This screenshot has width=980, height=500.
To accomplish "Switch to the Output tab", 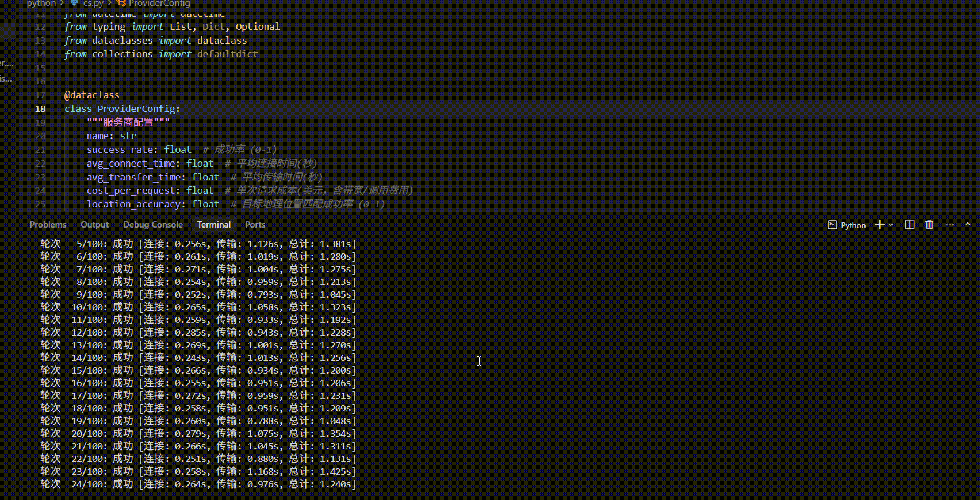I will 94,225.
